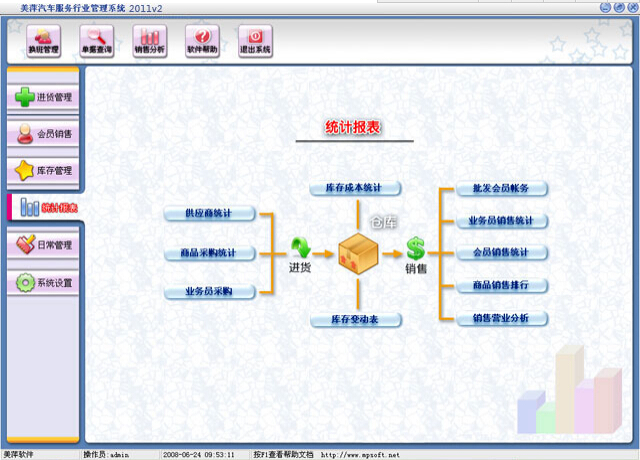Minimize the application window
Screen dimensions: 640x460
605,7
